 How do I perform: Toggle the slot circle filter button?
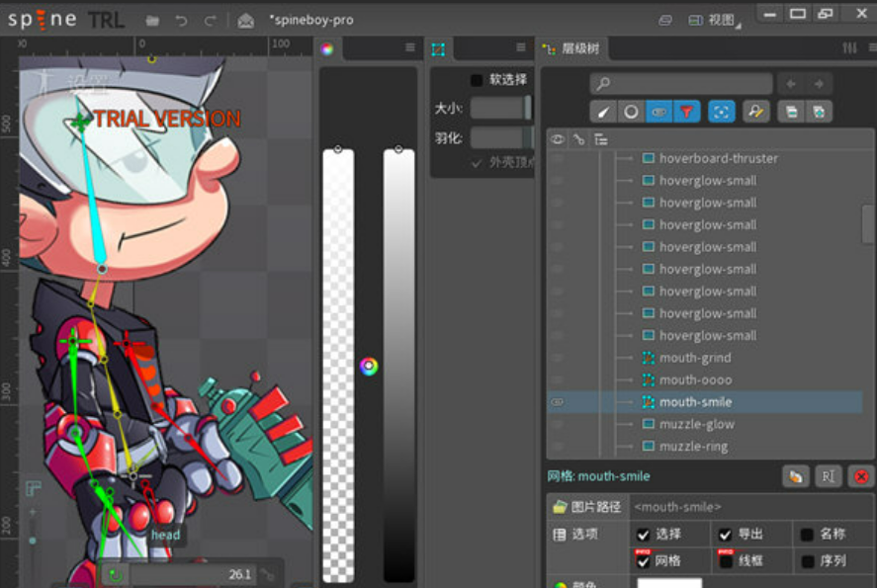pyautogui.click(x=631, y=112)
